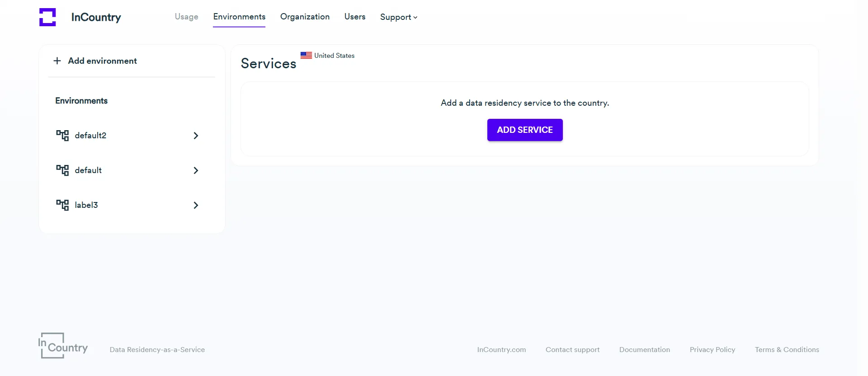The width and height of the screenshot is (868, 376).
Task: Open the Terms & Conditions link
Action: coord(787,350)
